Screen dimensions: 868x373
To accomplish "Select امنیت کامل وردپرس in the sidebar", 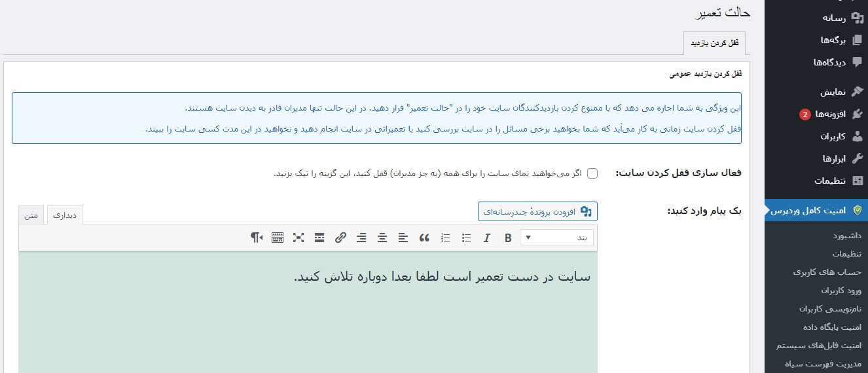I will click(816, 211).
